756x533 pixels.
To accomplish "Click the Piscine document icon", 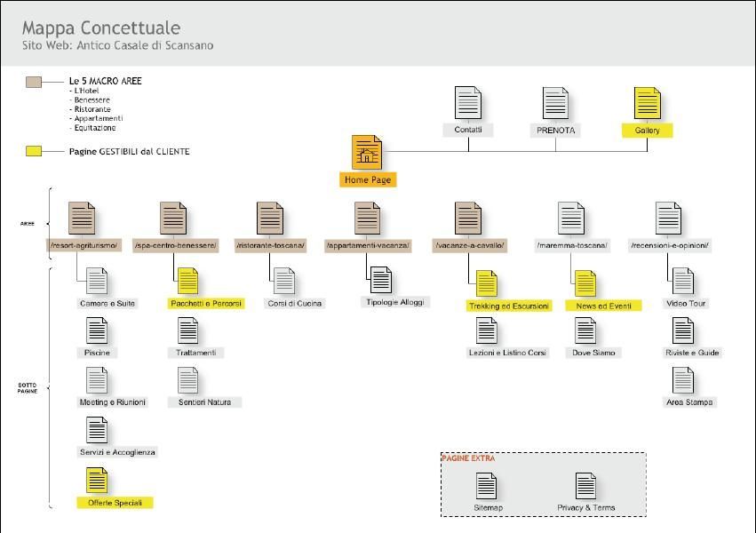I will pos(97,330).
